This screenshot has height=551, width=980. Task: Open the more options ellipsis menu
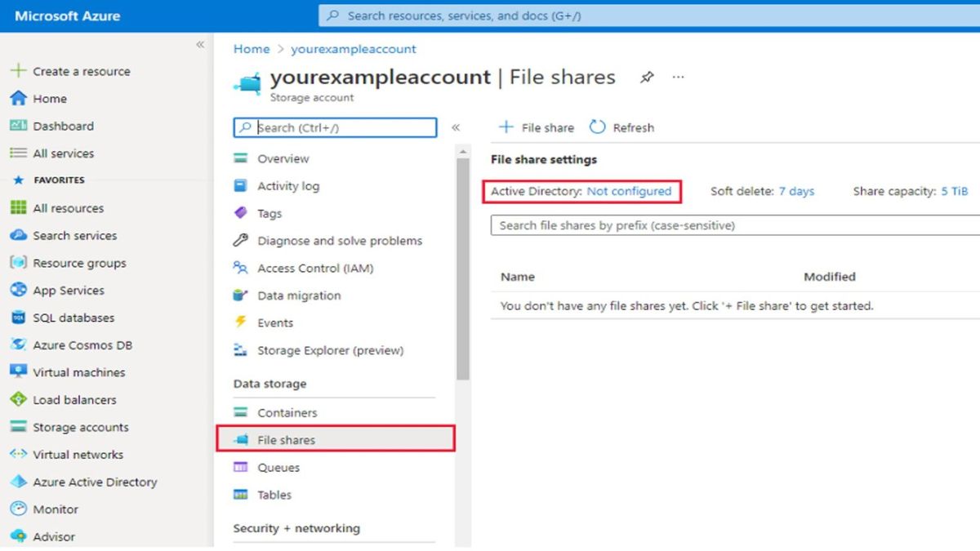pos(678,76)
